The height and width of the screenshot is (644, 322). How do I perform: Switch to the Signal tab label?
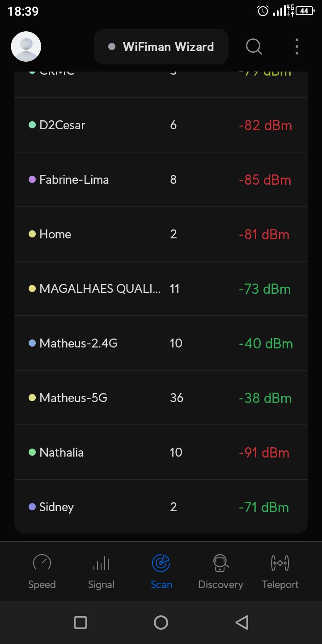101,585
